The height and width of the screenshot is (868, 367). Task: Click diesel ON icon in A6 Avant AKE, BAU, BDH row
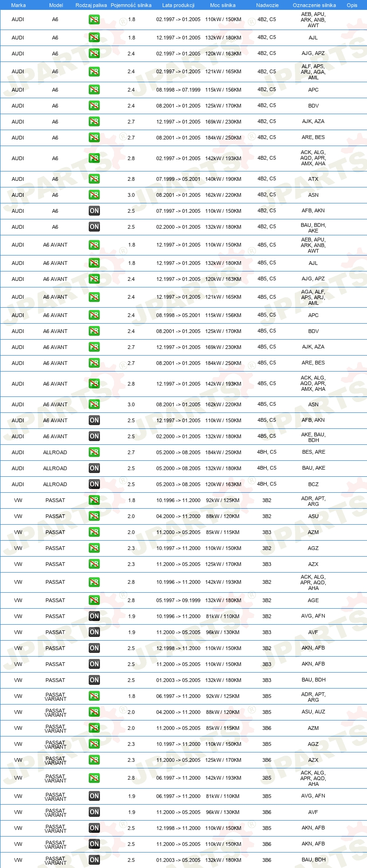pos(94,436)
